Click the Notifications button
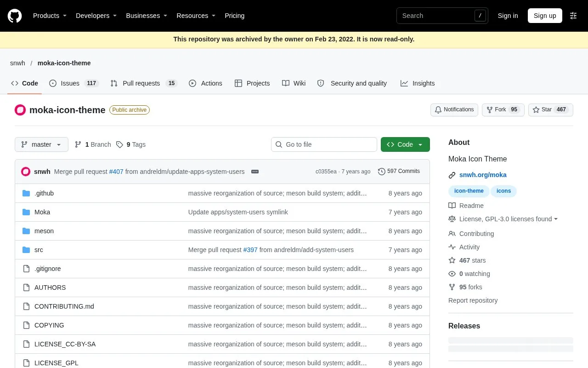The image size is (588, 368). tap(454, 110)
